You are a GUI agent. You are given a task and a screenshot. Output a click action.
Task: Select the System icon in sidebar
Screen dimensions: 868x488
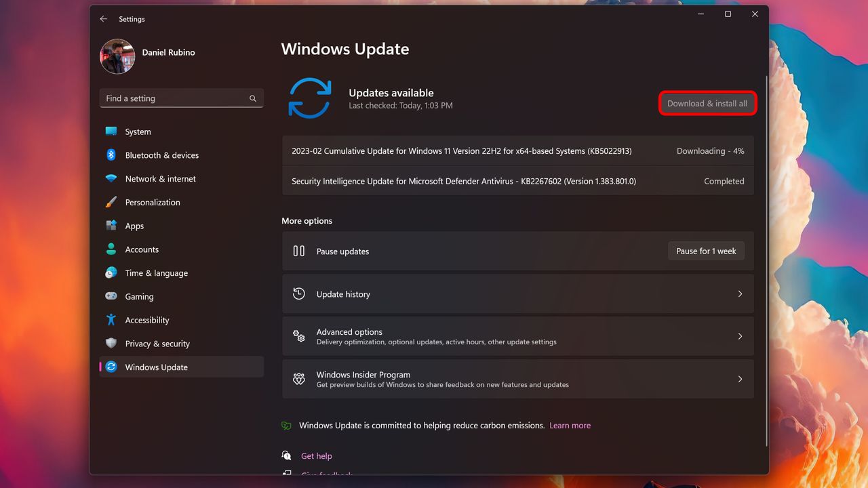coord(111,131)
